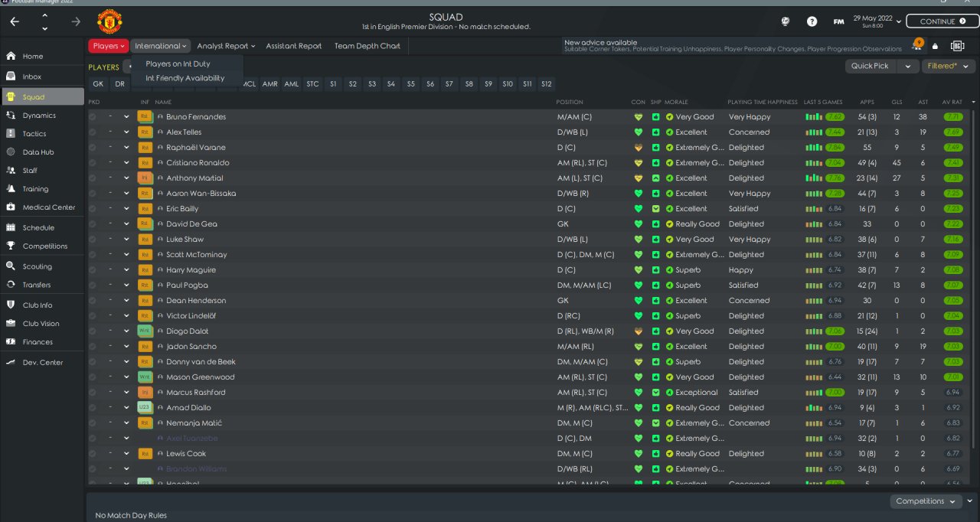Click the Continue button

pyautogui.click(x=942, y=21)
